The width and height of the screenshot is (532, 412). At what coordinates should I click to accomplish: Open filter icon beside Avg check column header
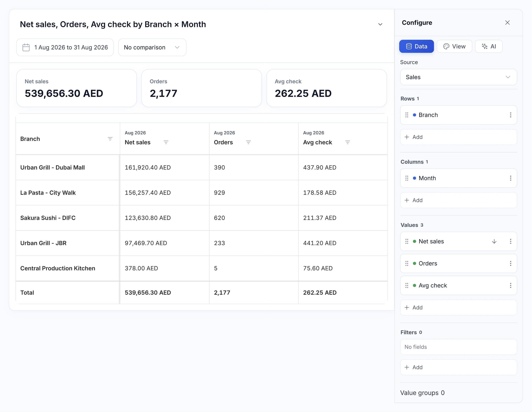[x=348, y=142]
